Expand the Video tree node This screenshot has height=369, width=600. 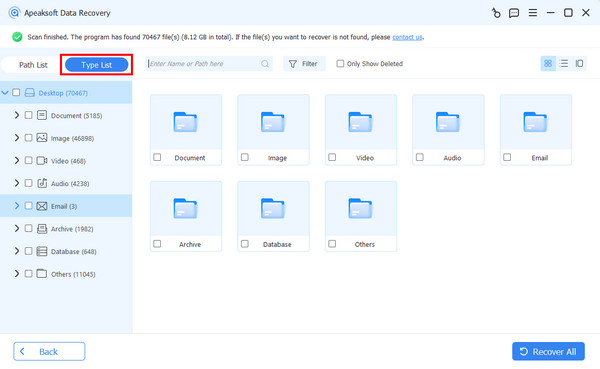tap(17, 160)
